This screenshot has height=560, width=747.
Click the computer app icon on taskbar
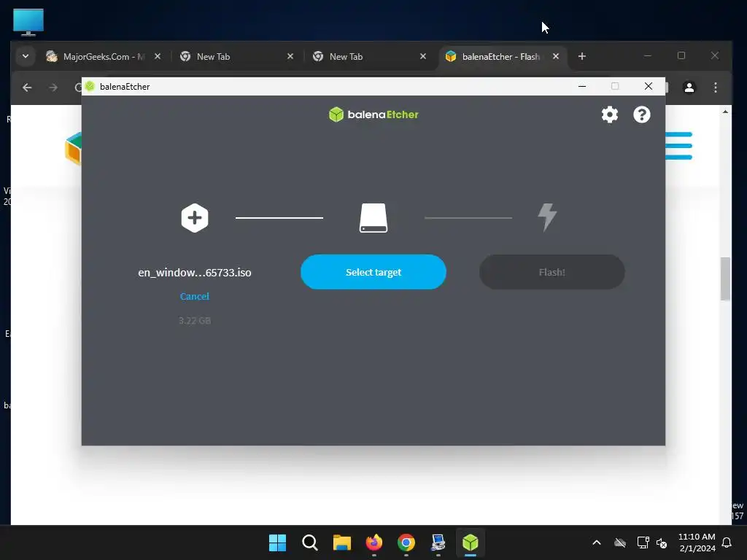(438, 542)
